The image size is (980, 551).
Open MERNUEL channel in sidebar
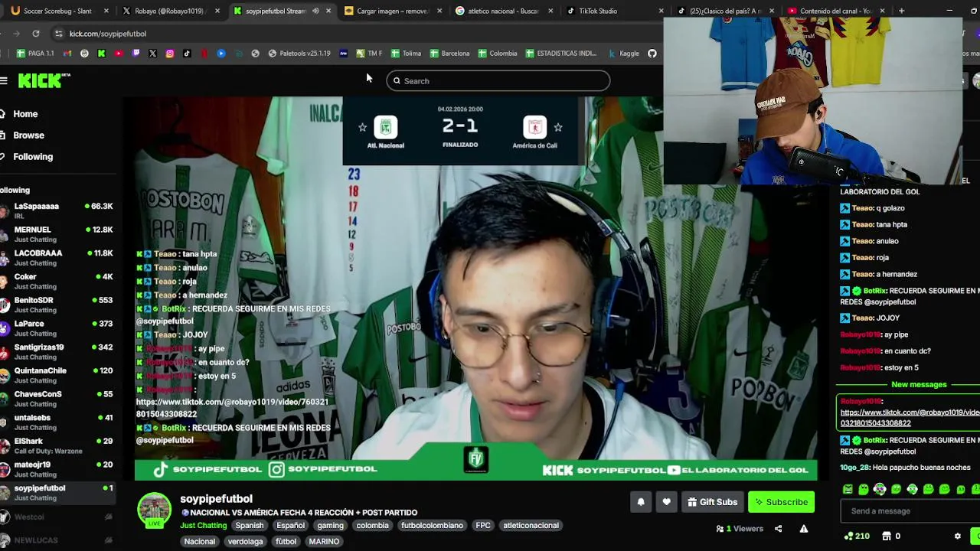[57, 234]
